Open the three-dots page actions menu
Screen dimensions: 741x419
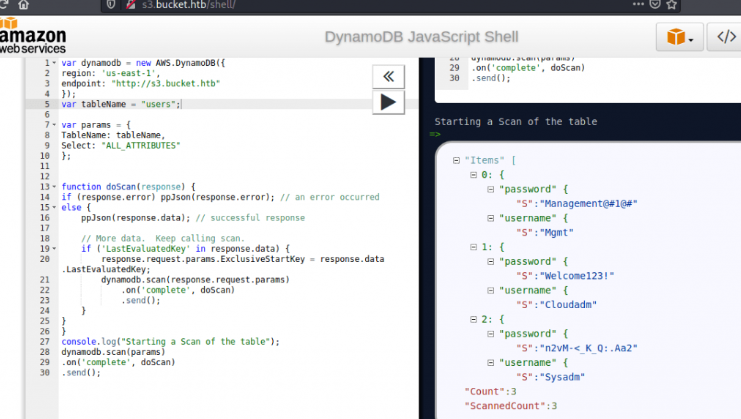pyautogui.click(x=638, y=4)
